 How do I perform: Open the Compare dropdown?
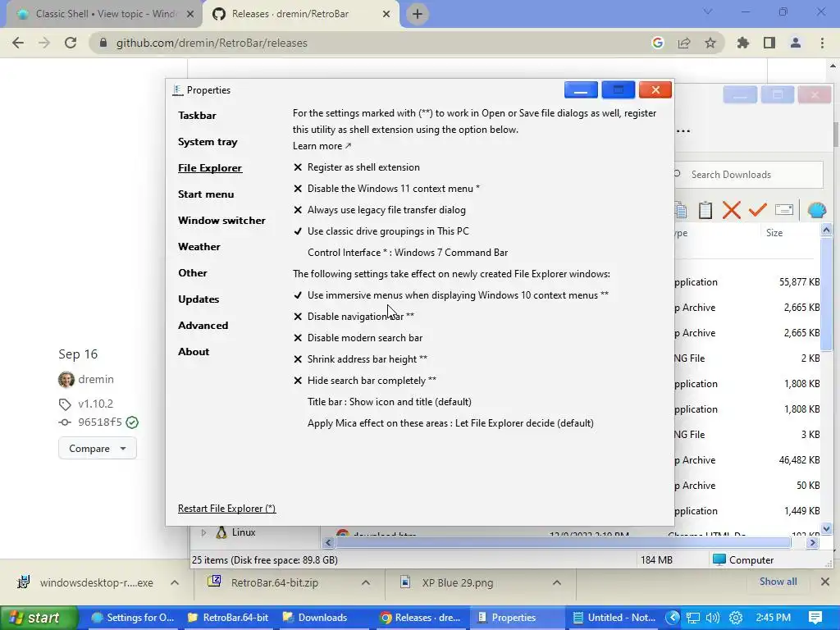point(98,449)
